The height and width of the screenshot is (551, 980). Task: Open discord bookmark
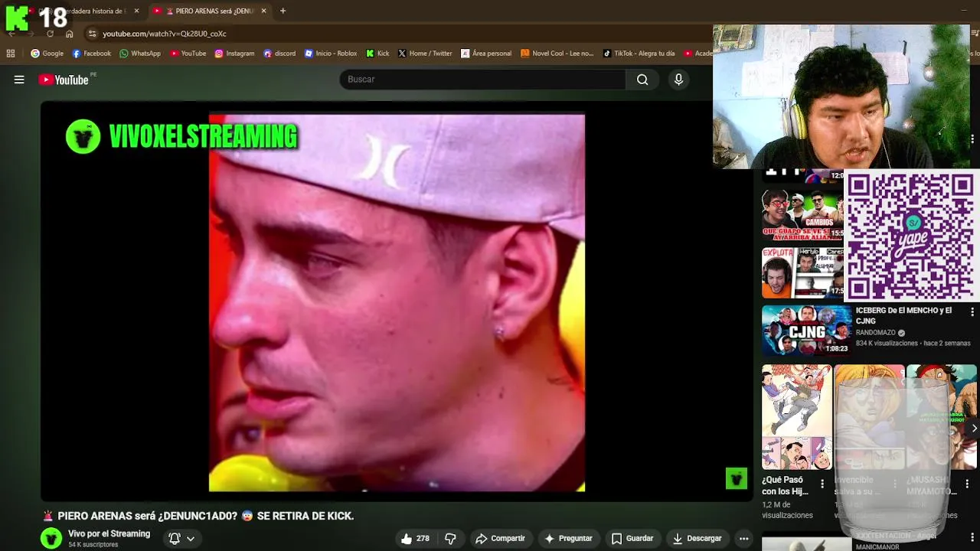pos(279,54)
